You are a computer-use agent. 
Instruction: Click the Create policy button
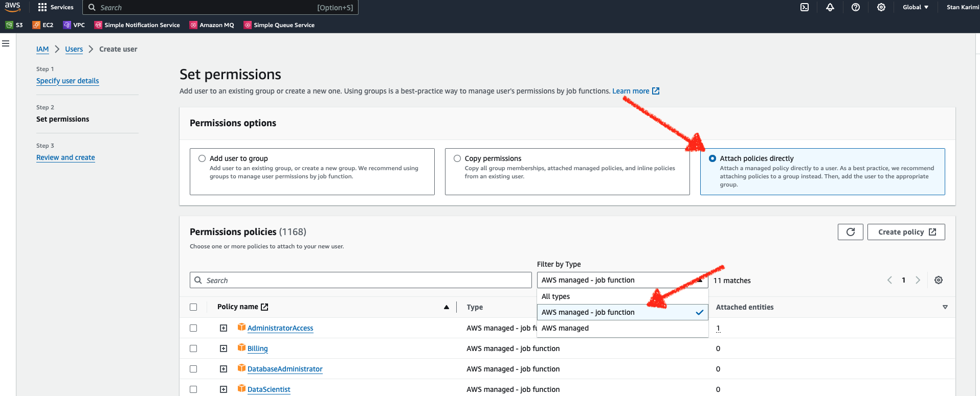[x=906, y=232]
